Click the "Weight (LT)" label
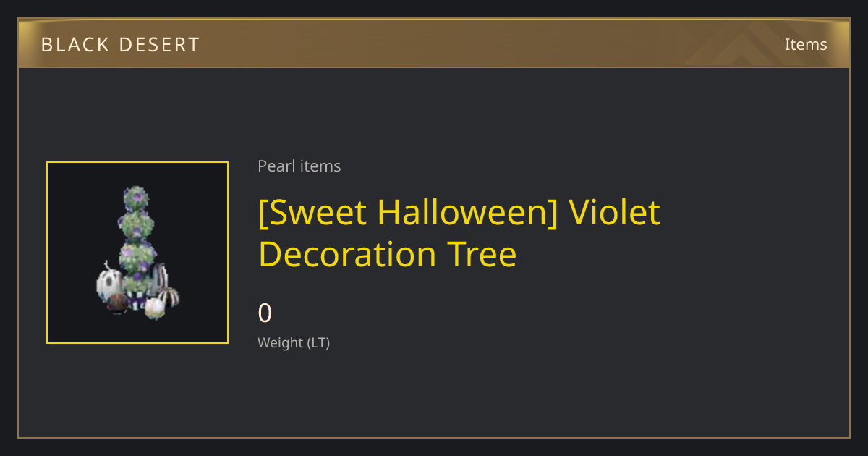This screenshot has width=868, height=456. [x=294, y=343]
